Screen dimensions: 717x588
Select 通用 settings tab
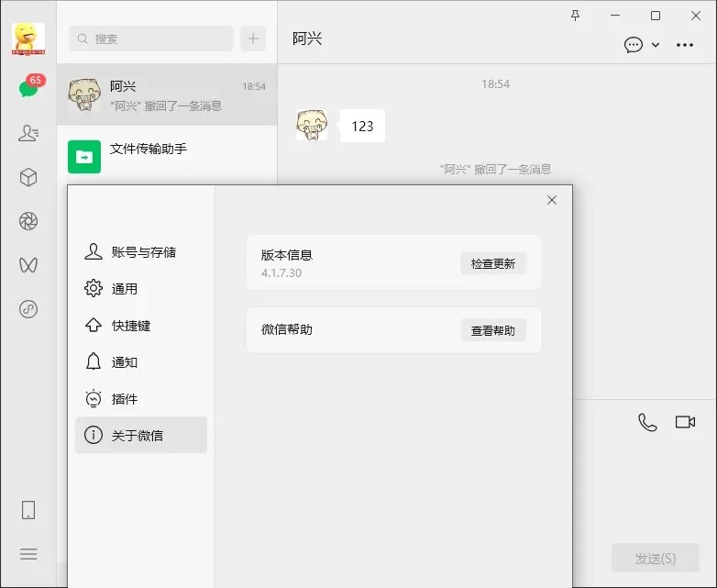[x=141, y=289]
